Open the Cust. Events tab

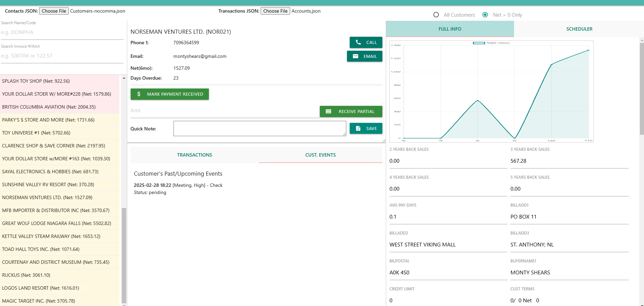(x=320, y=155)
